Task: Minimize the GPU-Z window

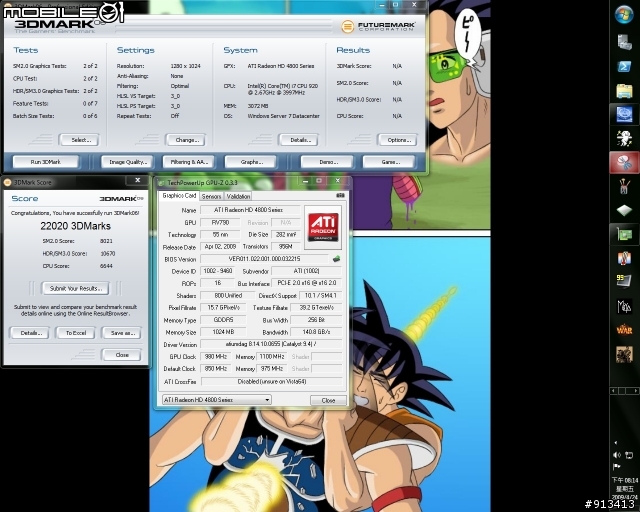Action: pyautogui.click(x=305, y=180)
